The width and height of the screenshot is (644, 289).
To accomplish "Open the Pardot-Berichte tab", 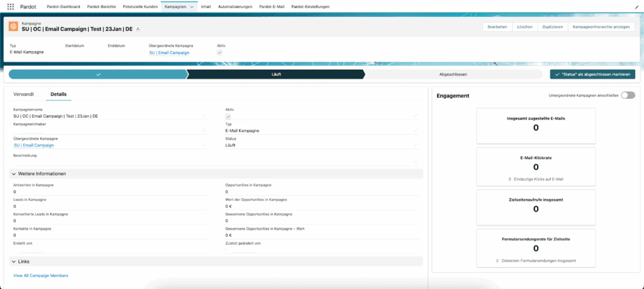I will (x=101, y=7).
